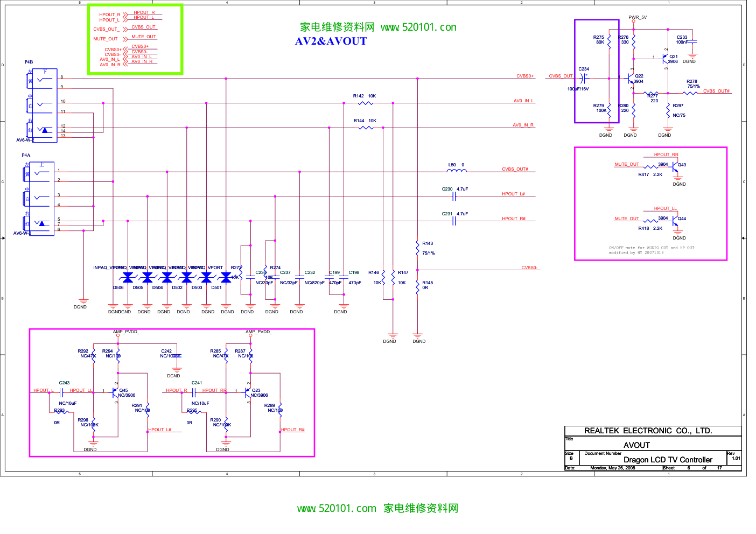The height and width of the screenshot is (534, 756).
Task: Click resistor label R147
Action: tap(403, 272)
